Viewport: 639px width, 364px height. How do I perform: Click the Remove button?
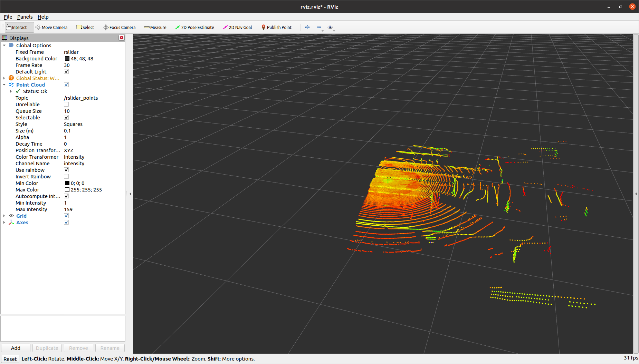(78, 348)
